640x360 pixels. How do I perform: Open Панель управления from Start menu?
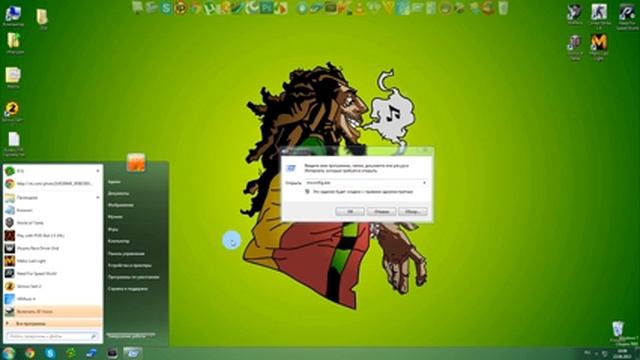(x=126, y=253)
